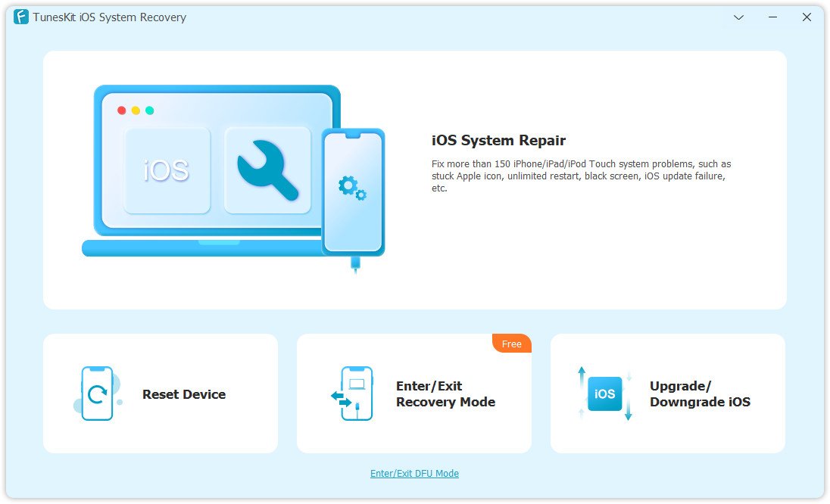
Task: Open the Enter/Exit DFU Mode link
Action: (x=414, y=473)
